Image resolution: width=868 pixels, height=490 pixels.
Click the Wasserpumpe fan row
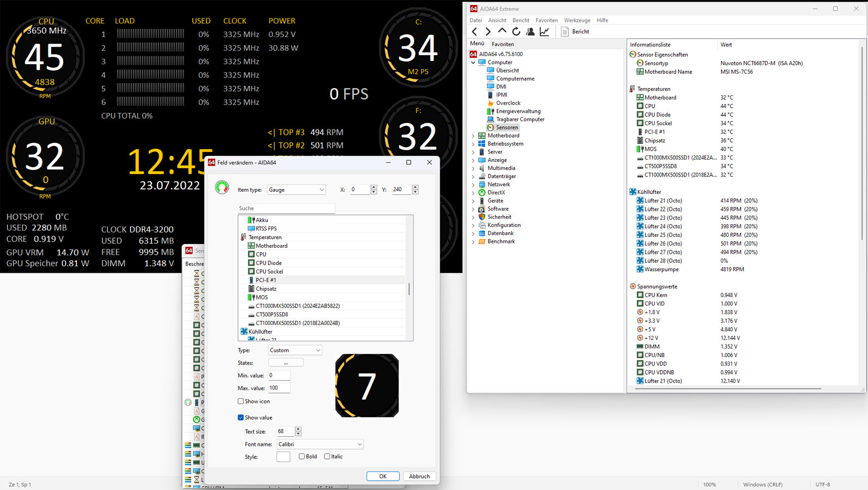743,269
